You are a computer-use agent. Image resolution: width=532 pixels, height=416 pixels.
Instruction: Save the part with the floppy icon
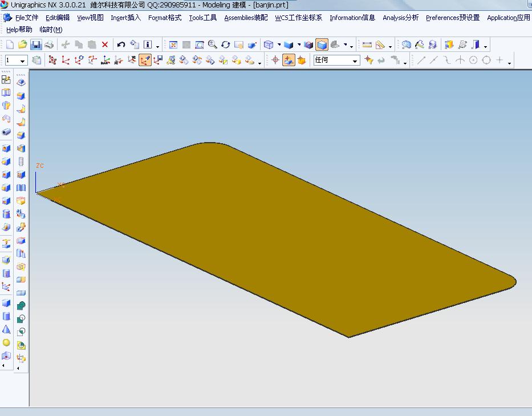(x=35, y=45)
